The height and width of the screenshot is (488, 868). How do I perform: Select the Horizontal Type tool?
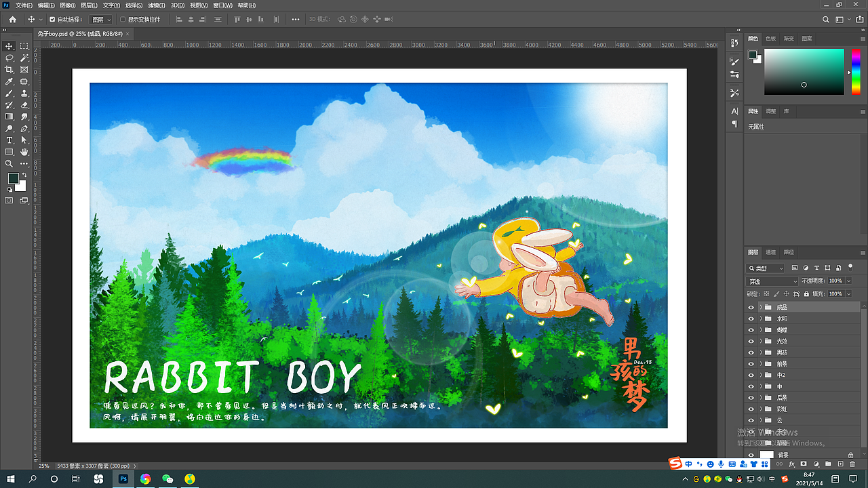click(8, 140)
